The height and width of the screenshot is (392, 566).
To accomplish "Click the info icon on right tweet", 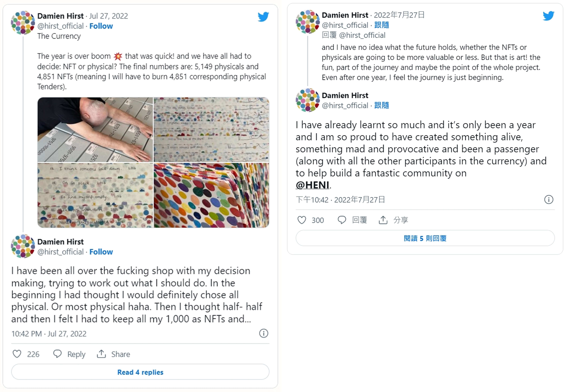I will (x=549, y=199).
